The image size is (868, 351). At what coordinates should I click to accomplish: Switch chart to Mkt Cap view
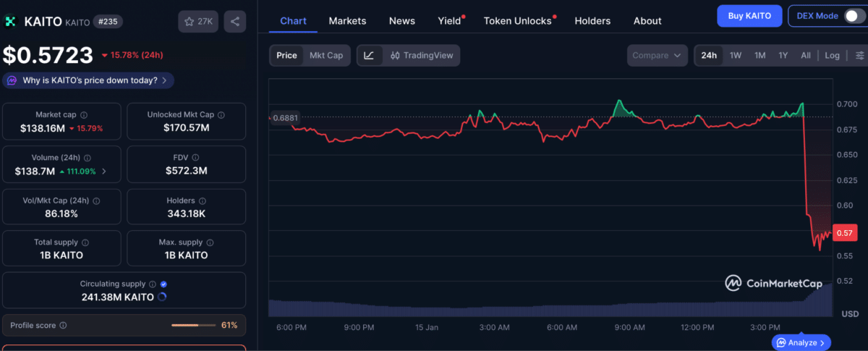pos(326,55)
